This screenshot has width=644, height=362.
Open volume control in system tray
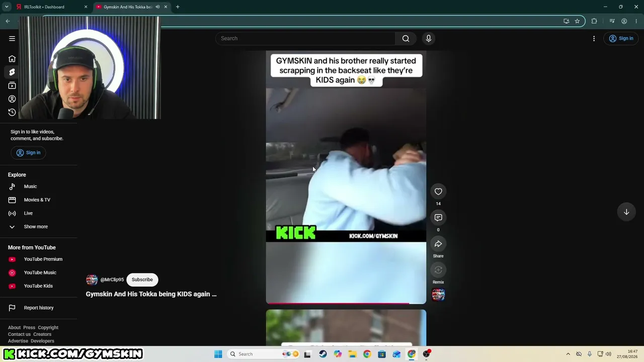608,354
